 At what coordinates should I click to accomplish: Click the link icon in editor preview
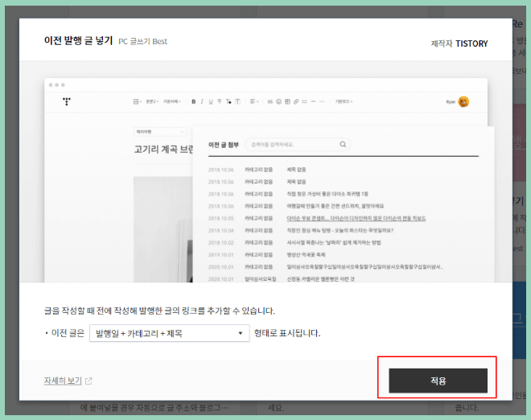[x=296, y=101]
